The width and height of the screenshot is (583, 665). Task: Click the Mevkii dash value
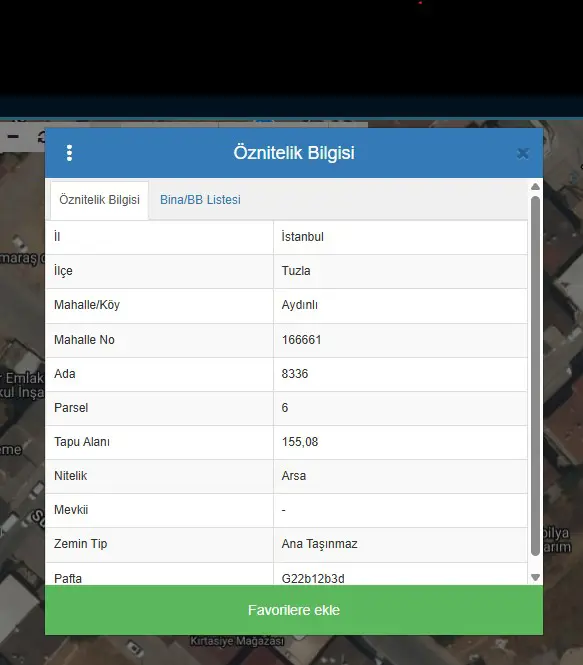tap(284, 510)
